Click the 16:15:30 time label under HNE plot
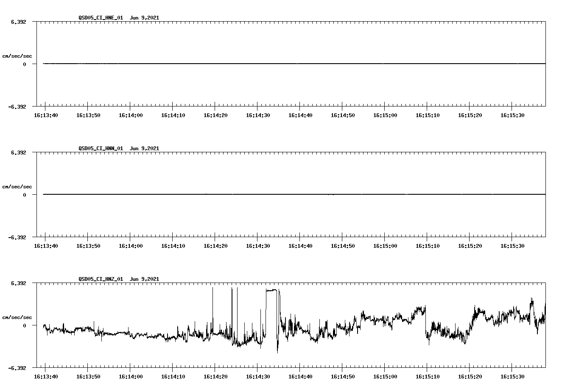Image resolution: width=576 pixels, height=392 pixels. tap(512, 115)
